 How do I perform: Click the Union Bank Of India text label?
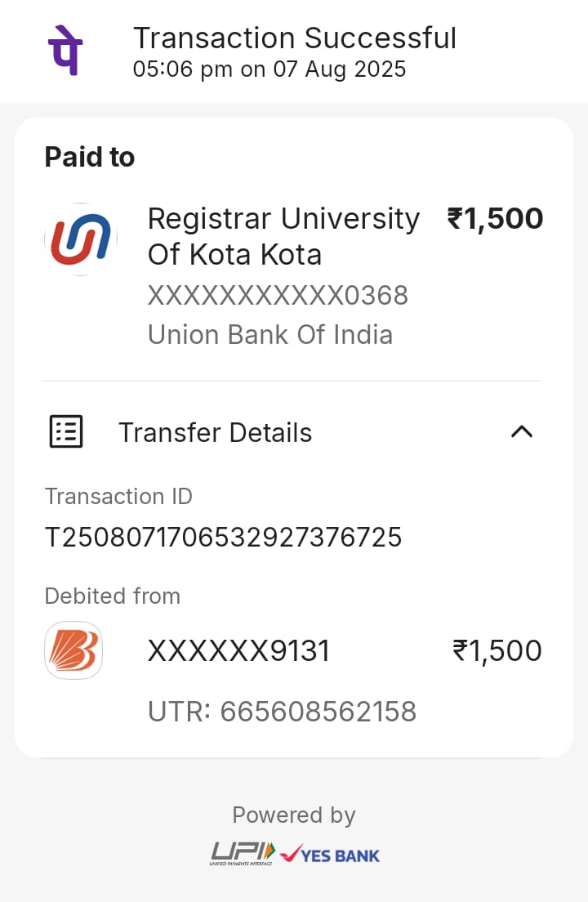[x=269, y=334]
